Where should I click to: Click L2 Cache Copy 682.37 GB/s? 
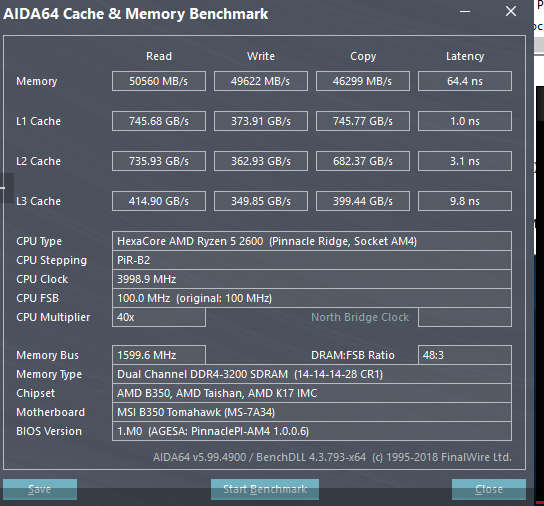[363, 161]
